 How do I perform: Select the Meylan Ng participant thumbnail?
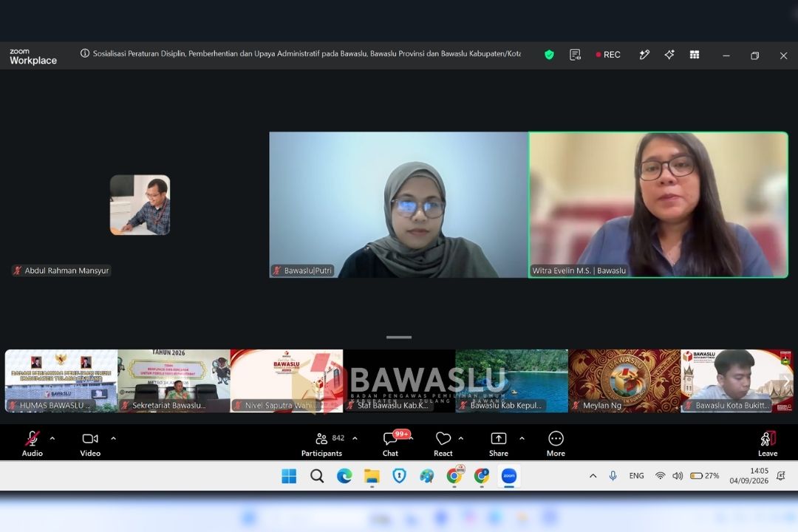point(624,381)
